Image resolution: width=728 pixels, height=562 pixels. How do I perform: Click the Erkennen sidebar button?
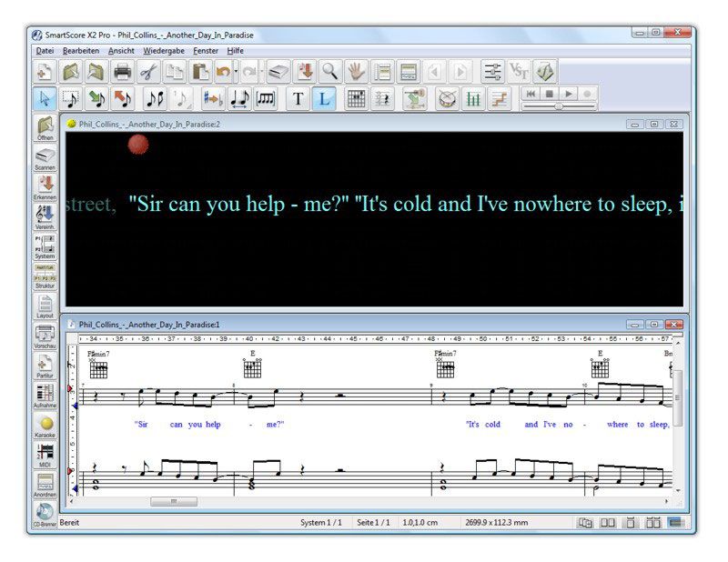point(45,188)
